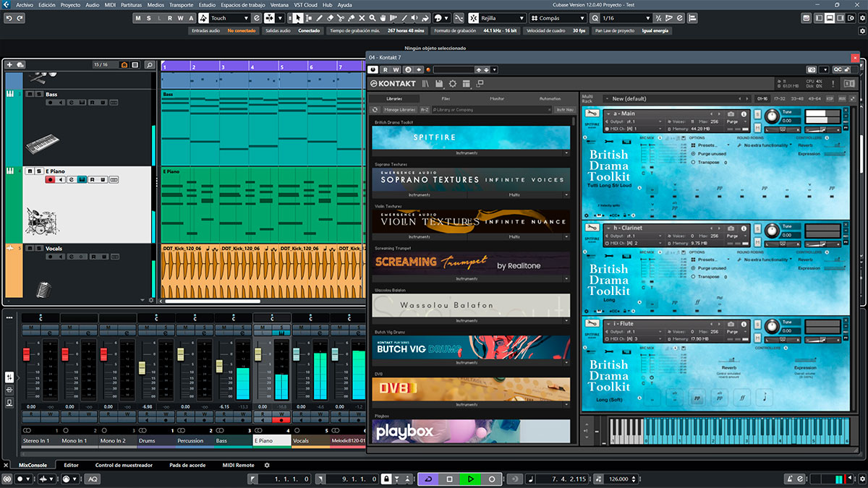This screenshot has height=488, width=868.
Task: Open A-Z library sort dropdown
Action: [425, 110]
